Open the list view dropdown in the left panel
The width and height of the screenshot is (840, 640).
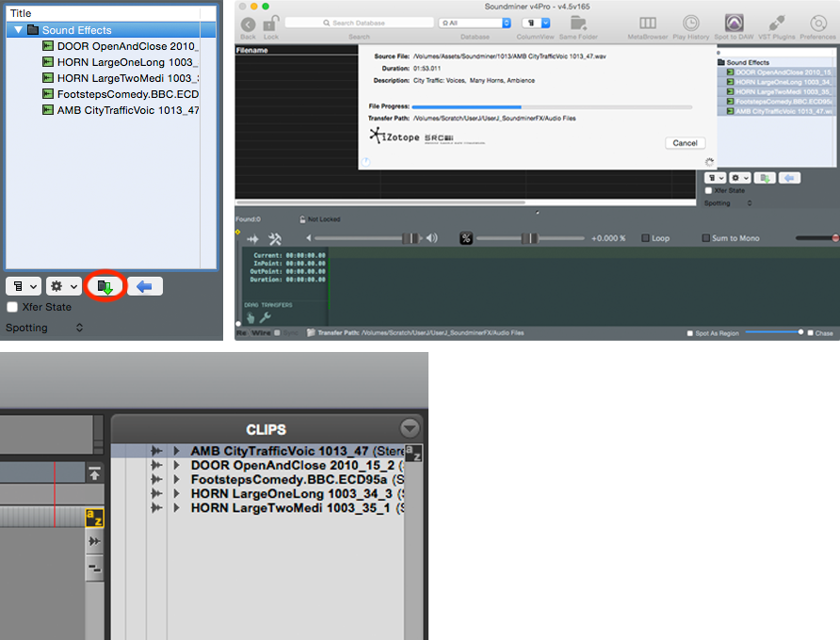[x=24, y=286]
